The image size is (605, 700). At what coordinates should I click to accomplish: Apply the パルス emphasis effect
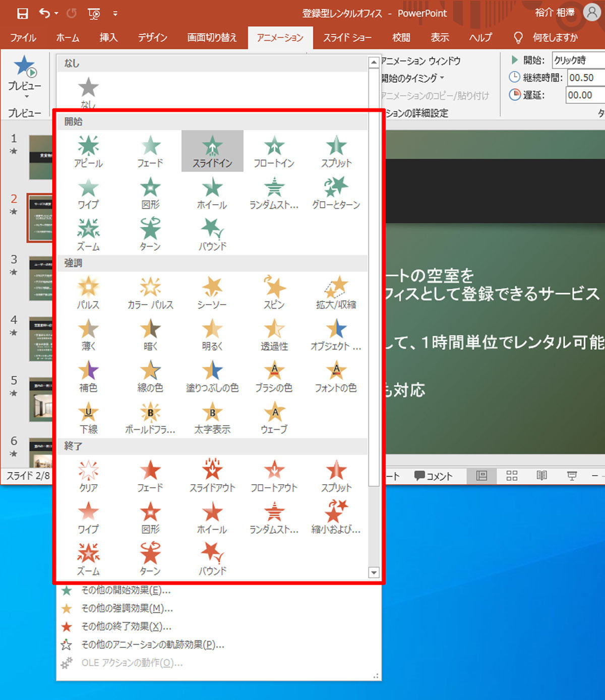tap(88, 293)
